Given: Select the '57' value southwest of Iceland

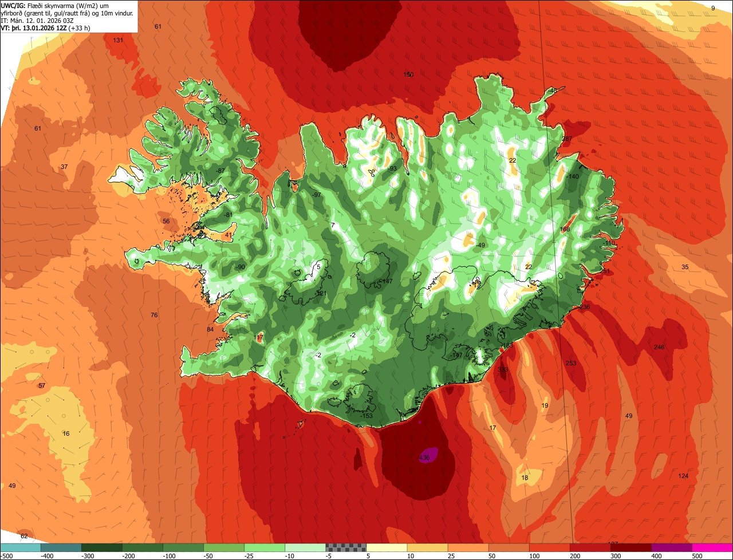Looking at the screenshot, I should [42, 385].
